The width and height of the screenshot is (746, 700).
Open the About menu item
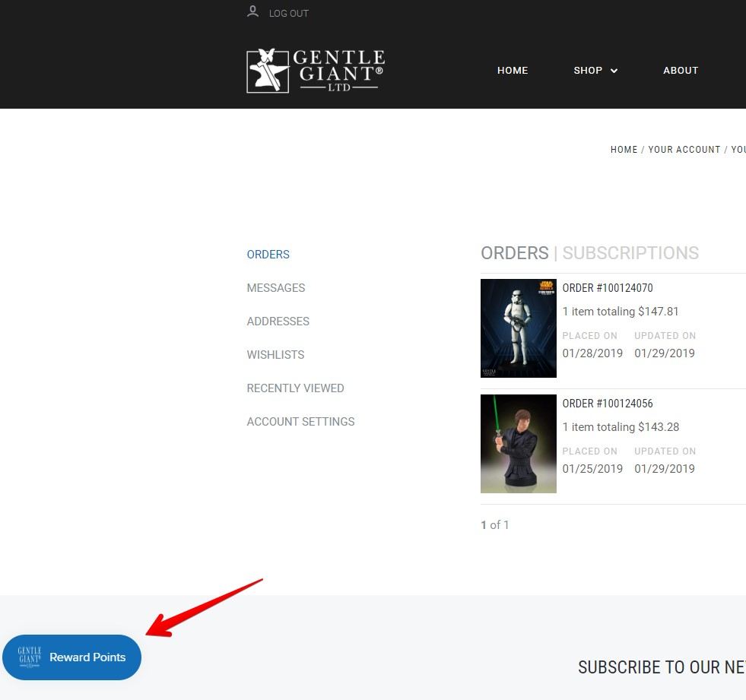pyautogui.click(x=681, y=71)
